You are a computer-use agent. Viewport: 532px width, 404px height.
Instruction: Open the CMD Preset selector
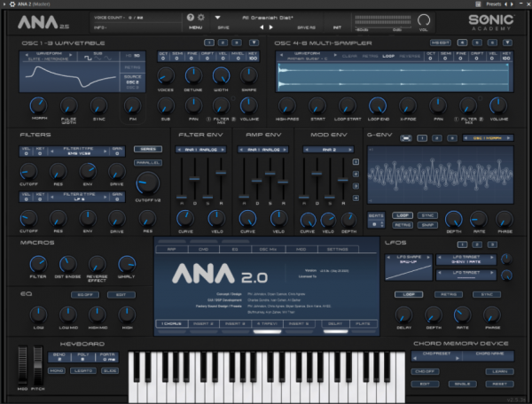(x=436, y=355)
